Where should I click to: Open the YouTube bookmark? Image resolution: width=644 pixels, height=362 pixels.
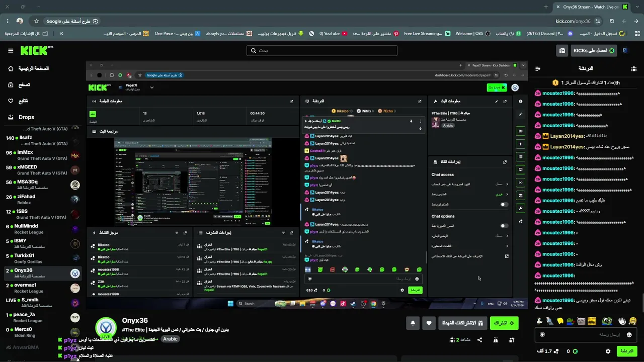[334, 33]
